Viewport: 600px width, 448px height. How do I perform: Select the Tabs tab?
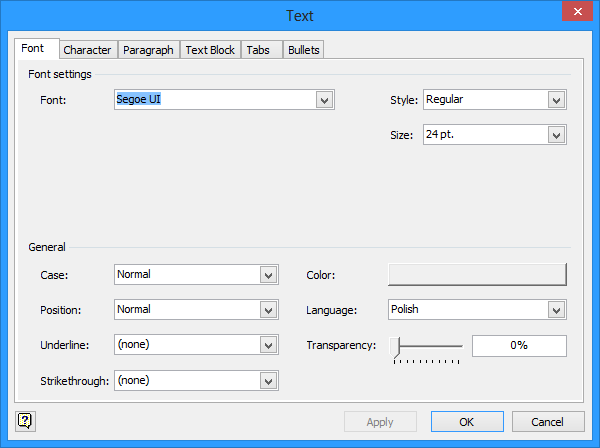pos(258,50)
